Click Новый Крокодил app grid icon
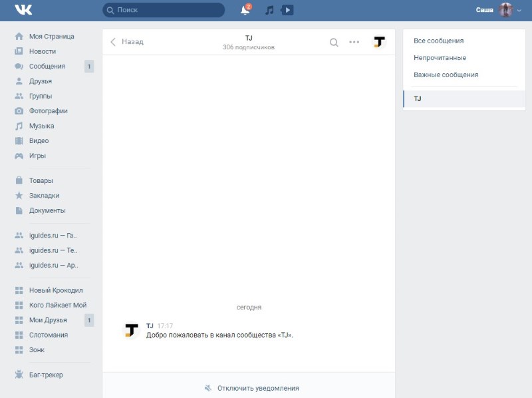The image size is (532, 398). pos(19,290)
